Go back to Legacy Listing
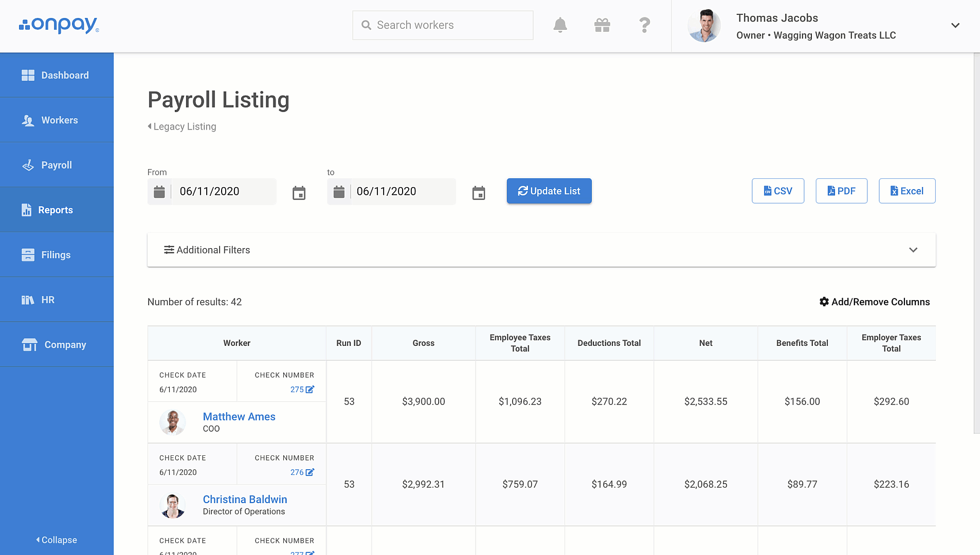The image size is (980, 555). click(x=182, y=126)
